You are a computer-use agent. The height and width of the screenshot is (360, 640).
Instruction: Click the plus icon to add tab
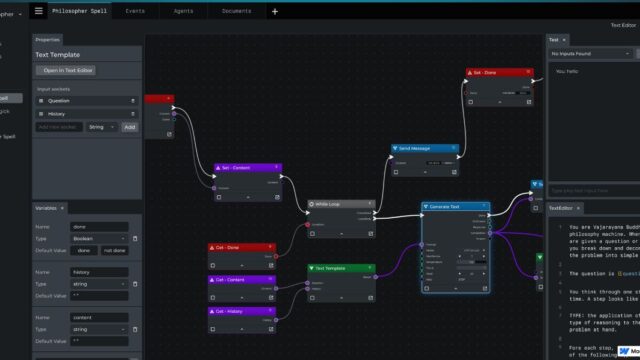(275, 11)
